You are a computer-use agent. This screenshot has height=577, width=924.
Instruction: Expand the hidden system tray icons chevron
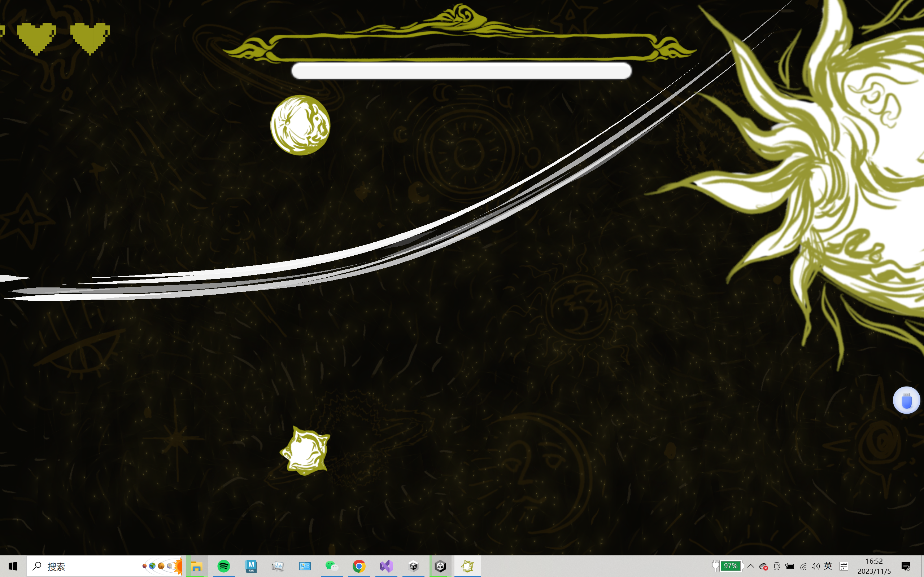(751, 566)
